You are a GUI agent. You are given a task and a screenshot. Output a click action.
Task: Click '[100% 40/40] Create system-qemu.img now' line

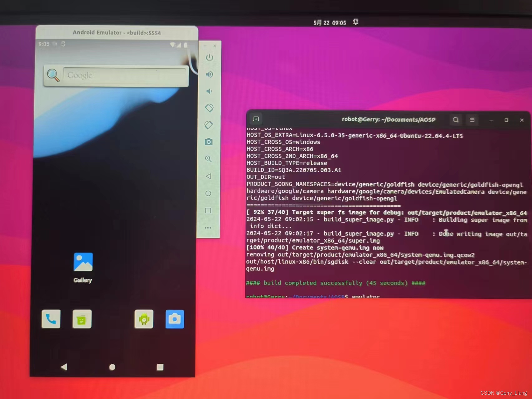[315, 248]
